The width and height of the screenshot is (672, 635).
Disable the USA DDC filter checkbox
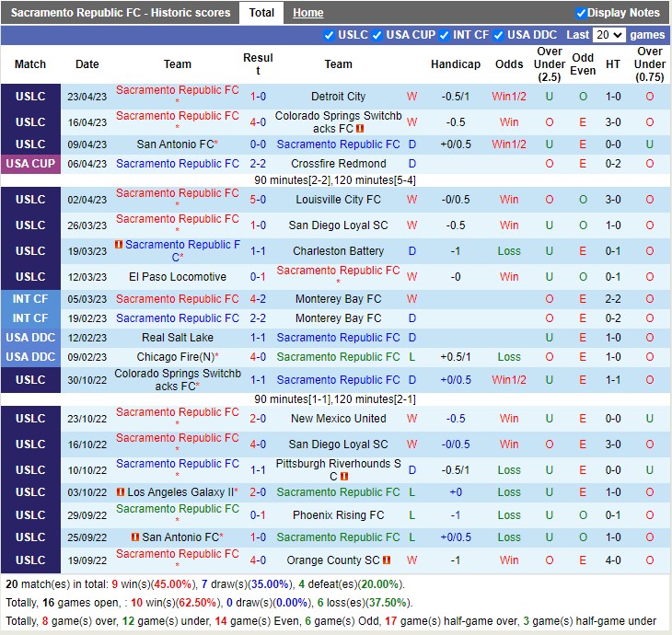499,35
